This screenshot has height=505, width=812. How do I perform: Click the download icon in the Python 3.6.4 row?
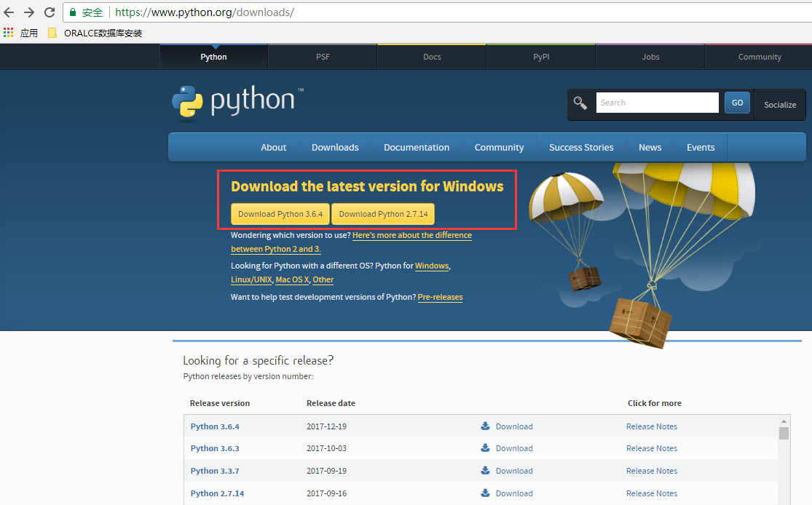click(485, 426)
